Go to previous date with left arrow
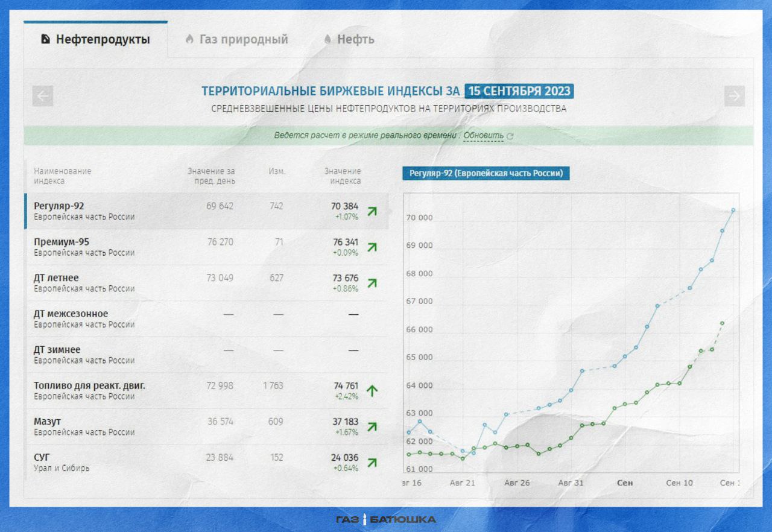Screen dimensions: 772x532 (43, 96)
